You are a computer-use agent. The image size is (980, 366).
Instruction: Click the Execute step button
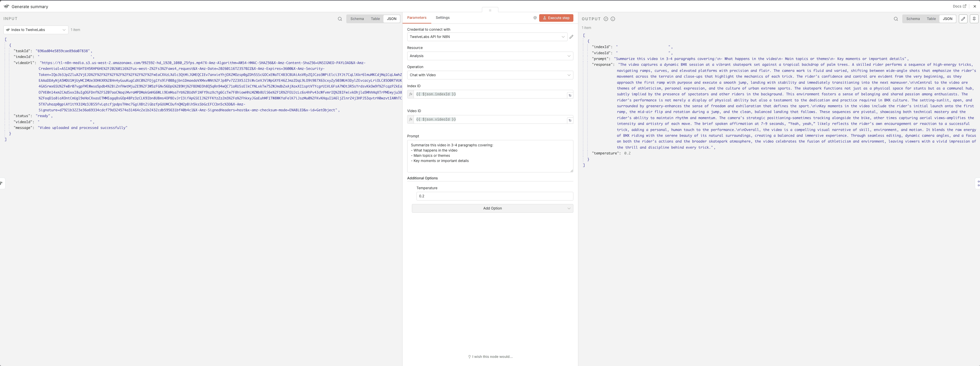[556, 18]
